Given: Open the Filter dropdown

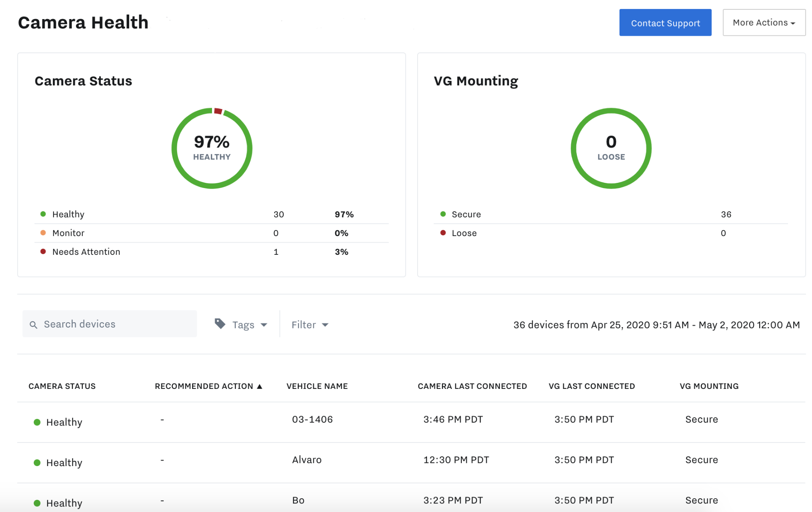Looking at the screenshot, I should pyautogui.click(x=310, y=325).
